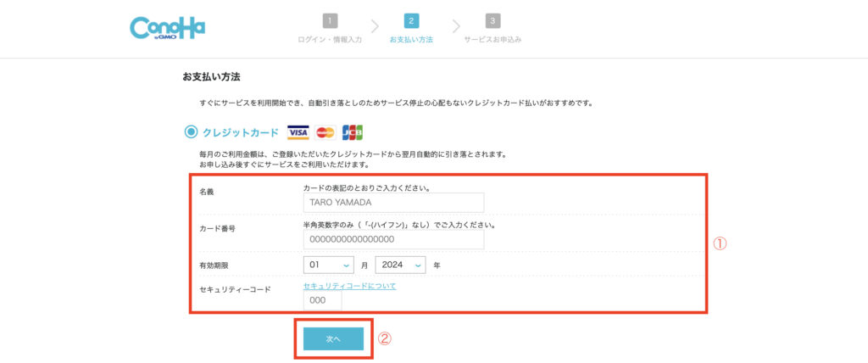868x363 pixels.
Task: Go to お支払い方法 step
Action: (x=411, y=40)
